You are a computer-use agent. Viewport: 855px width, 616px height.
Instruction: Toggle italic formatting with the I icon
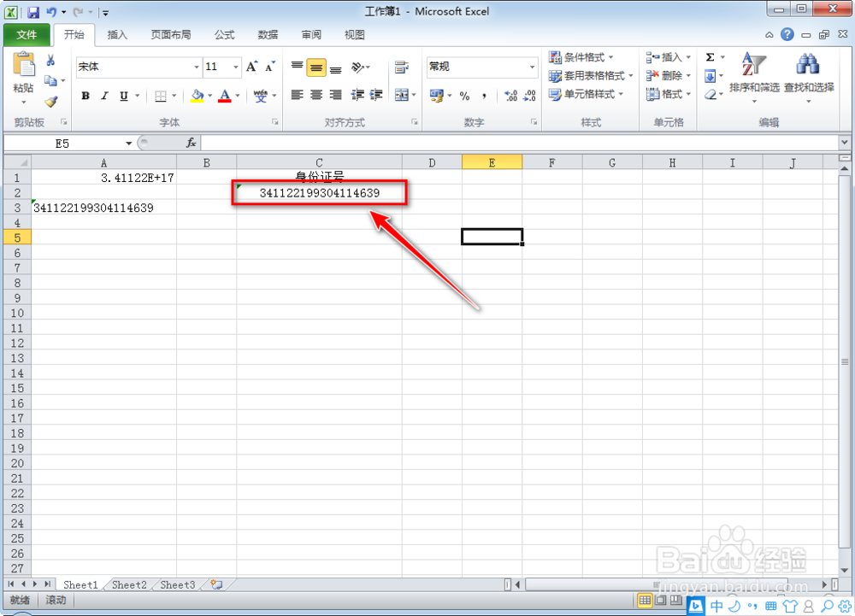point(104,96)
